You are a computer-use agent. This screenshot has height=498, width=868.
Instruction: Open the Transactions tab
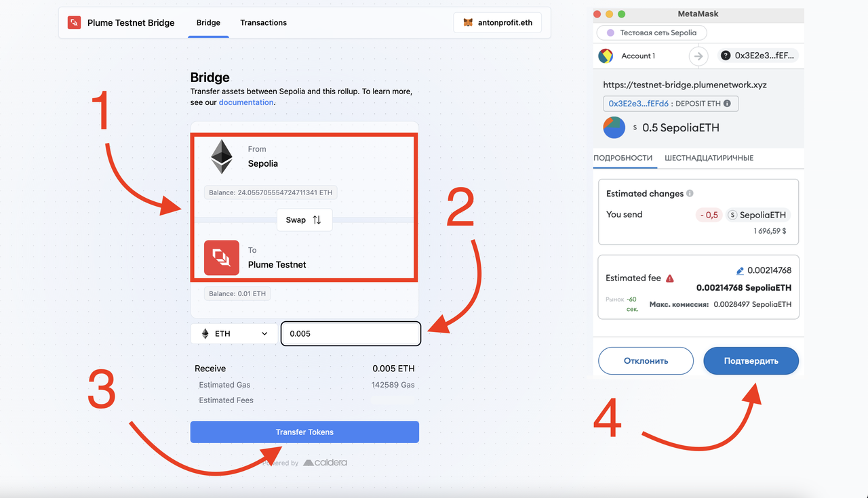click(263, 22)
